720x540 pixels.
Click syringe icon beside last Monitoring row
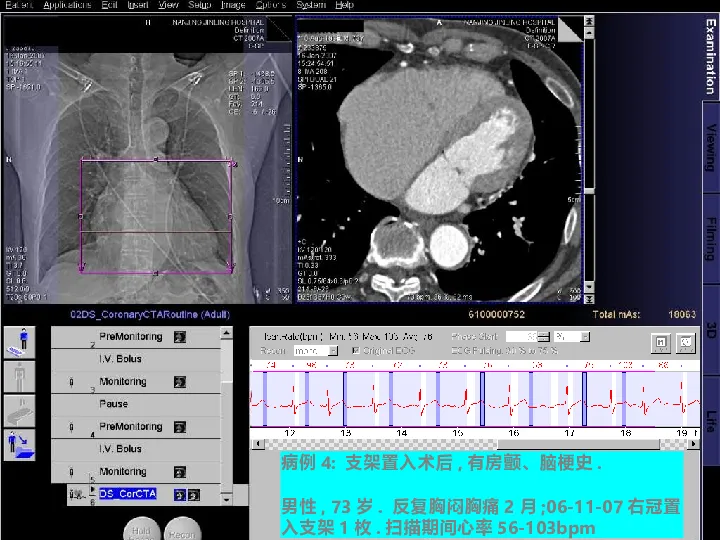point(71,472)
